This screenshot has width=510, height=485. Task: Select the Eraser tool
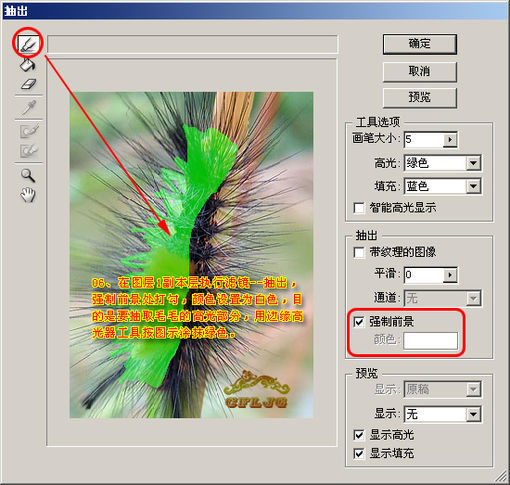point(28,84)
